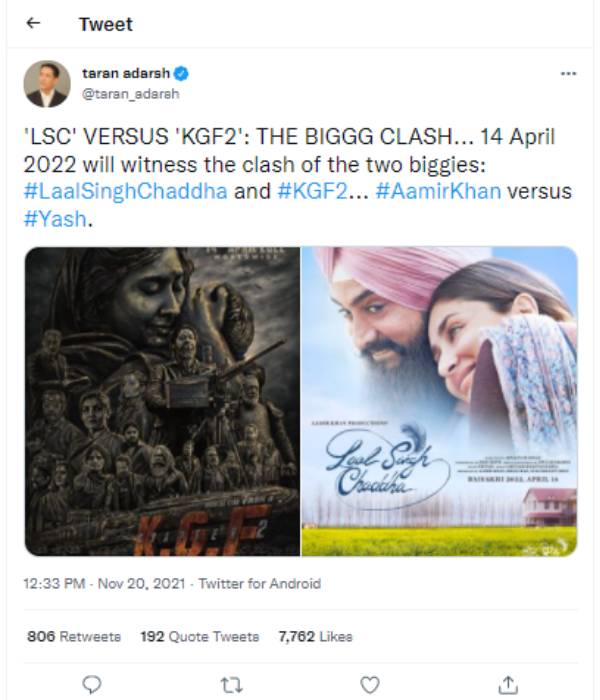Click the Twitter for Android source link

(259, 583)
